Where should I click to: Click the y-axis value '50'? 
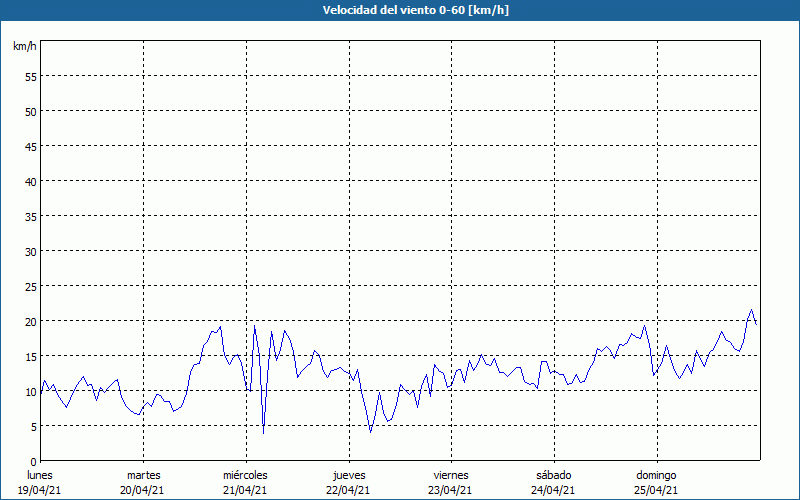(31, 112)
